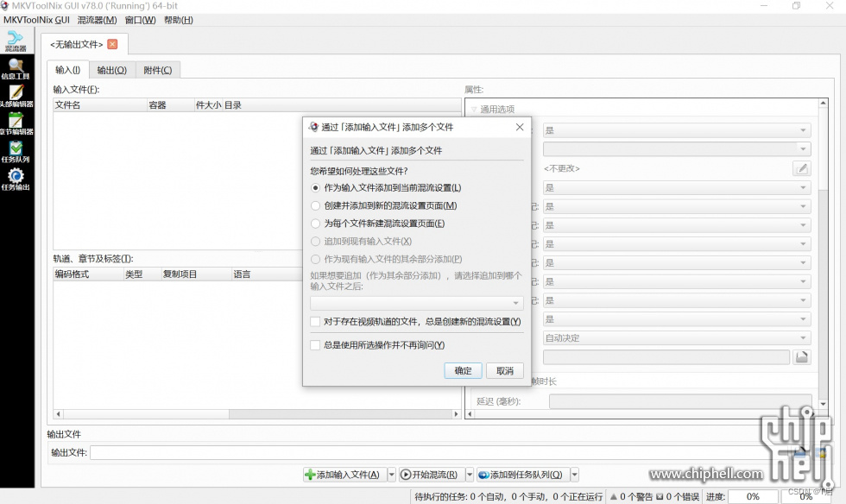Image resolution: width=846 pixels, height=504 pixels.
Task: Click the 0 个警告 warnings indicator
Action: (631, 496)
